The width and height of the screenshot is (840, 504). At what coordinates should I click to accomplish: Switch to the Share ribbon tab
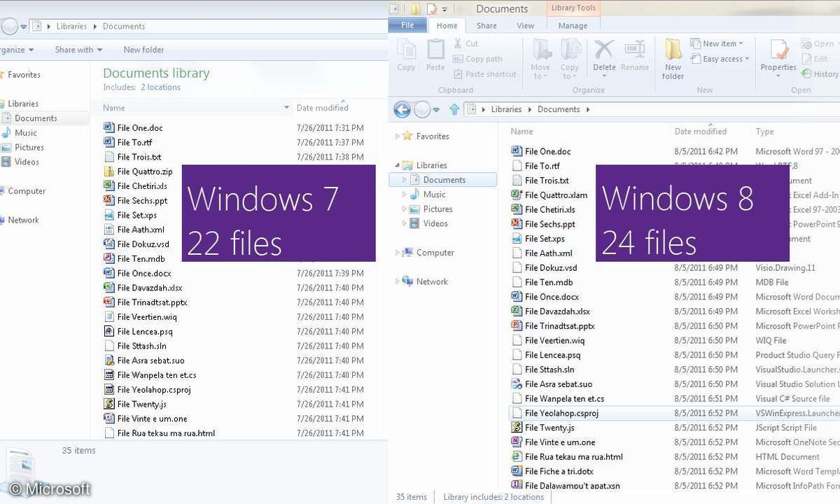coord(486,26)
